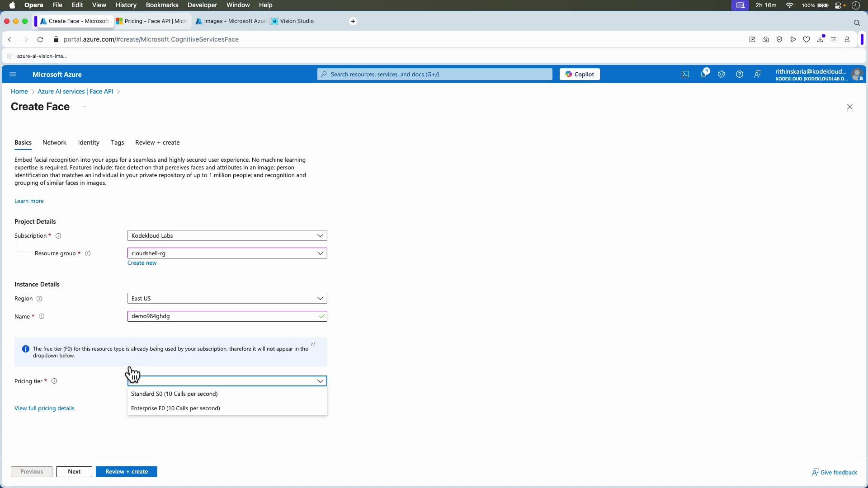Open Cloud Shell from the Azure header
The image size is (868, 488).
click(x=685, y=75)
